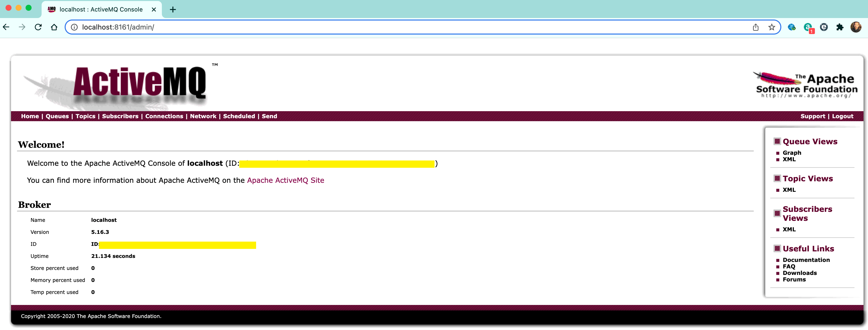Bookmark this page with the star
The width and height of the screenshot is (868, 330).
pyautogui.click(x=772, y=27)
